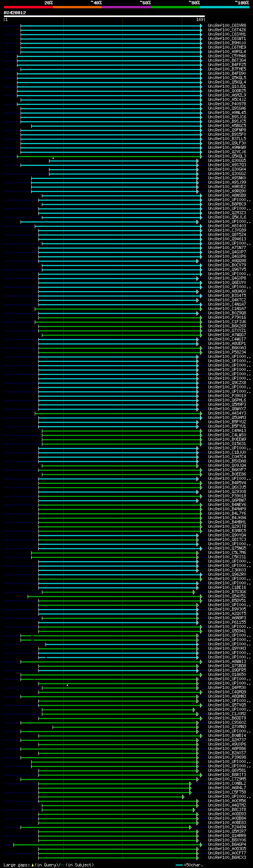
Task: Select the UniRef100_A9S7Q3 hit label
Action: click(x=227, y=165)
